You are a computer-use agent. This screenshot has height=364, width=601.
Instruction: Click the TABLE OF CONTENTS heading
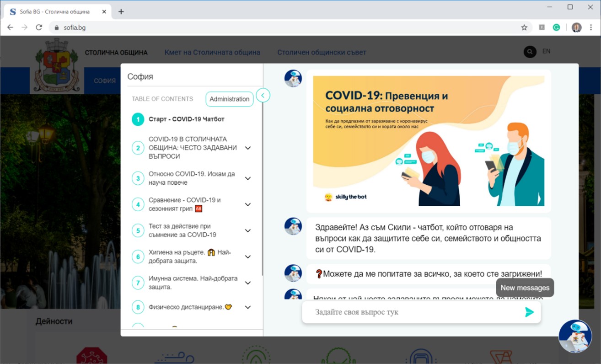162,99
